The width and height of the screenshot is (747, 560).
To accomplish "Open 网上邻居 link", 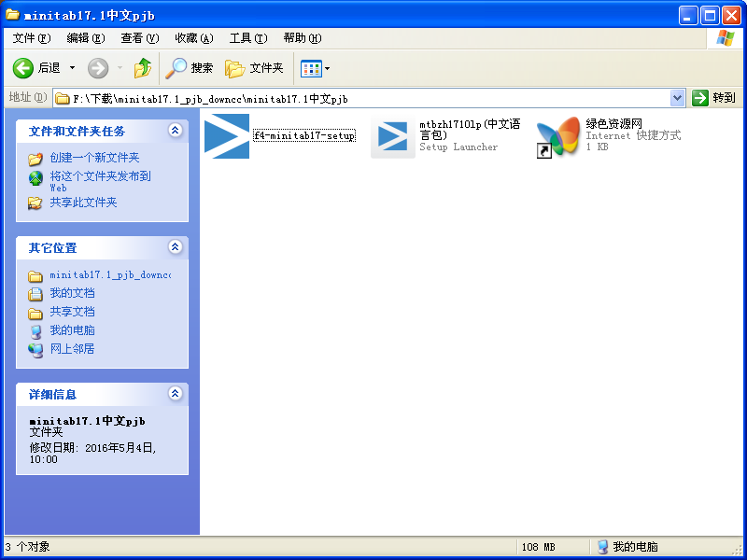I will tap(73, 348).
